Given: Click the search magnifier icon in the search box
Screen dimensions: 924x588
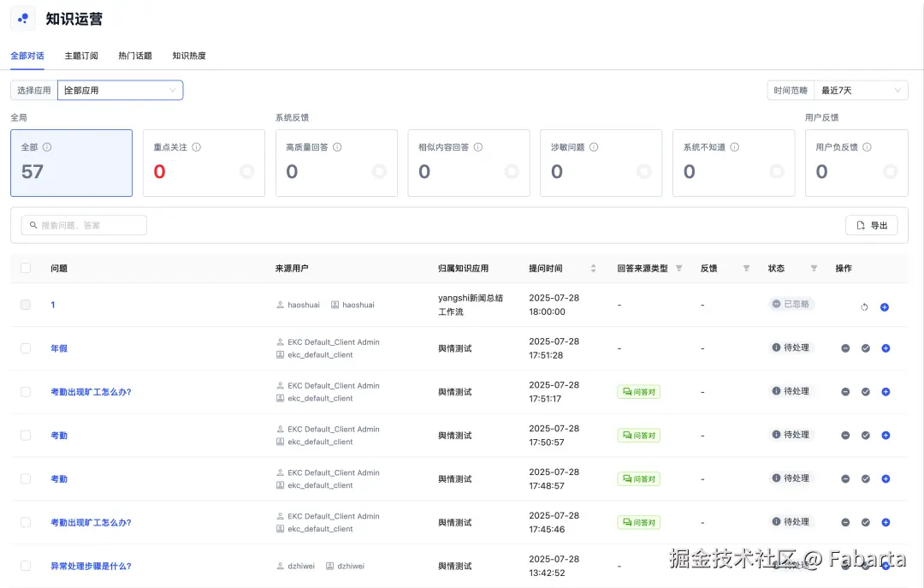Looking at the screenshot, I should [35, 225].
